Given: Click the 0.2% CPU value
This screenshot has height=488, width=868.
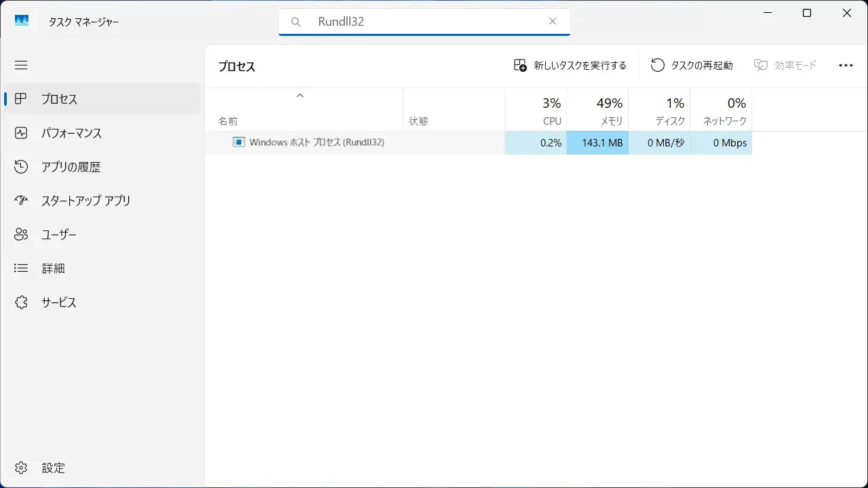Looking at the screenshot, I should pos(536,143).
